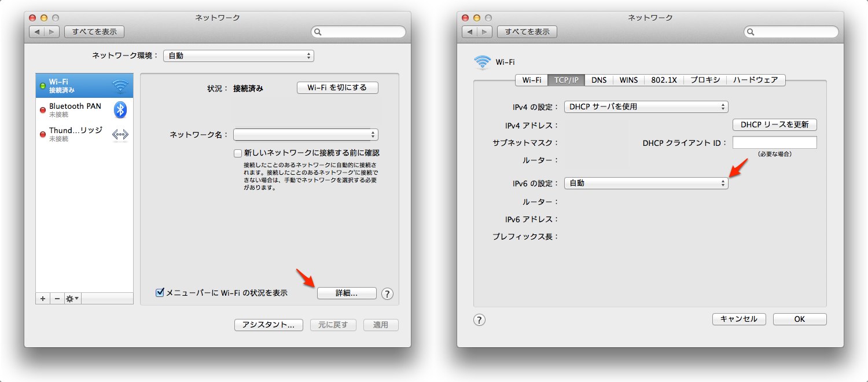Viewport: 868px width, 382px height.
Task: Click すべてを表示 in left window
Action: [94, 32]
